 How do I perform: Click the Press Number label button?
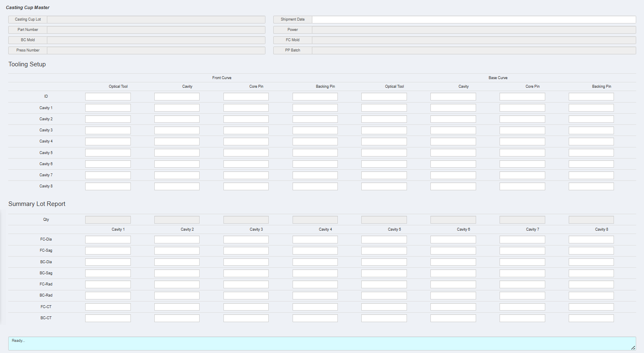[x=27, y=50]
